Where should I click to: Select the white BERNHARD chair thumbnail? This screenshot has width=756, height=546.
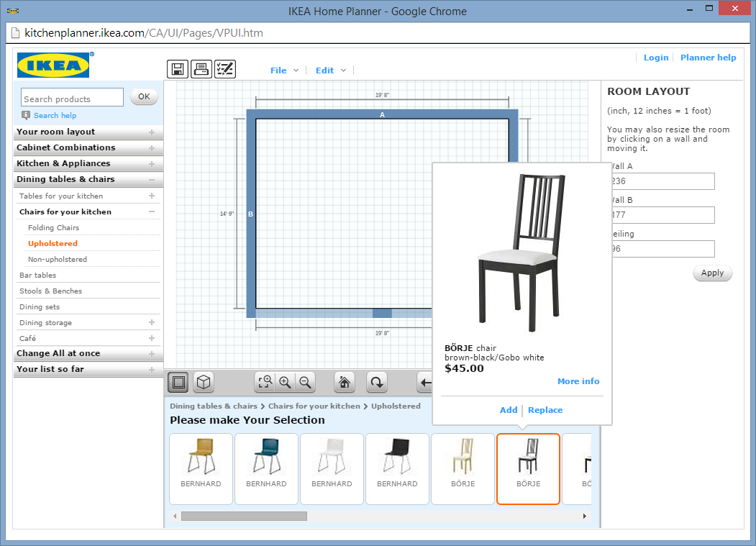(x=332, y=469)
